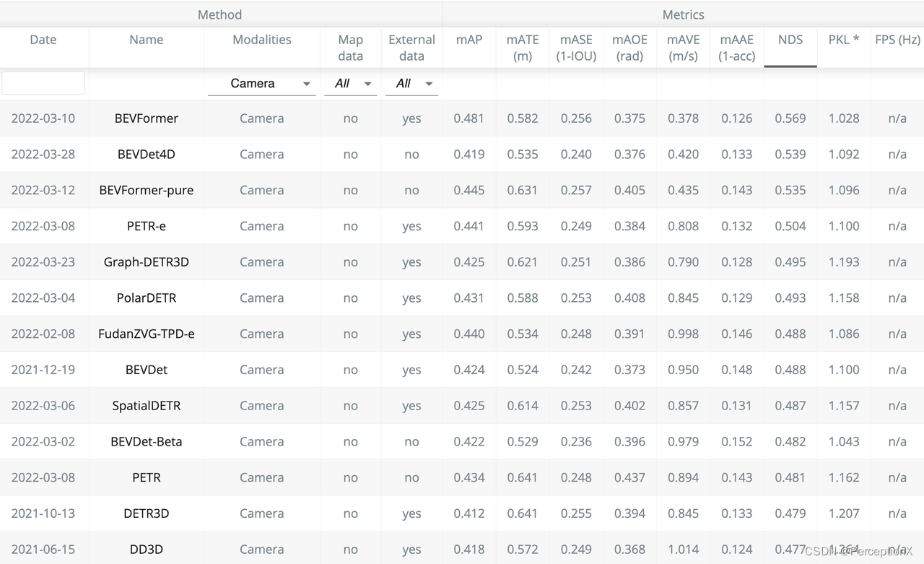This screenshot has width=924, height=564.
Task: Sort by the NDS column header
Action: [790, 40]
